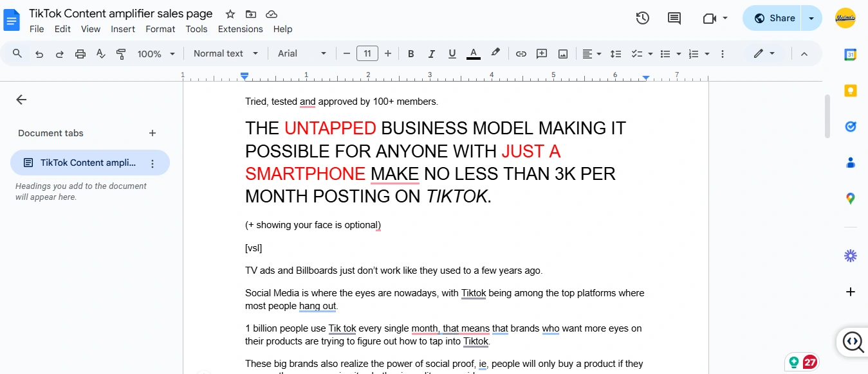The width and height of the screenshot is (868, 374).
Task: Start a Meet video call
Action: point(715,18)
